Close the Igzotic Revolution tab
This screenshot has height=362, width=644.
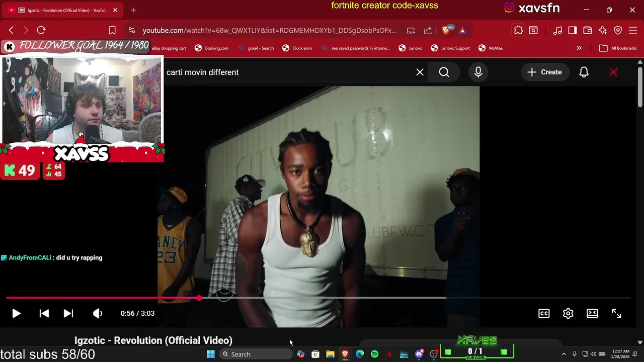115,10
